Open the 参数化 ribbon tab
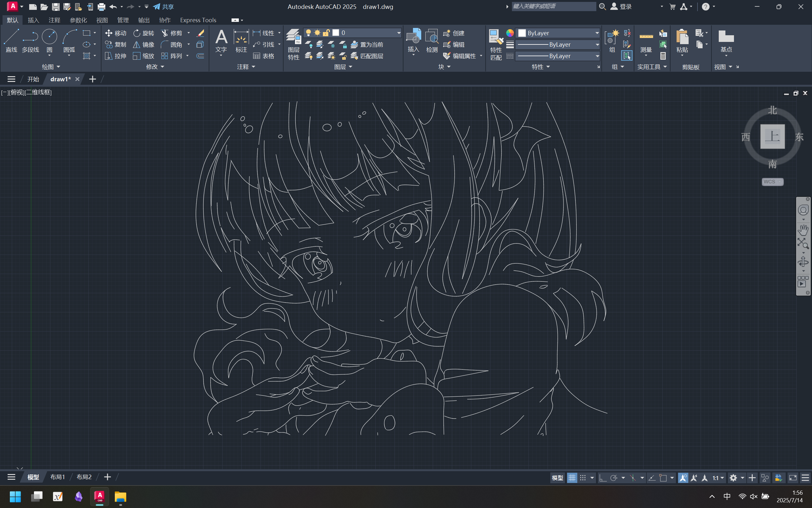Screen dimensions: 812x508 coord(78,20)
